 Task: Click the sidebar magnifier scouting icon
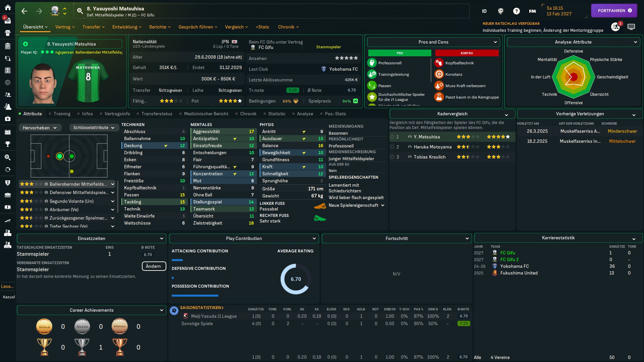click(x=7, y=157)
